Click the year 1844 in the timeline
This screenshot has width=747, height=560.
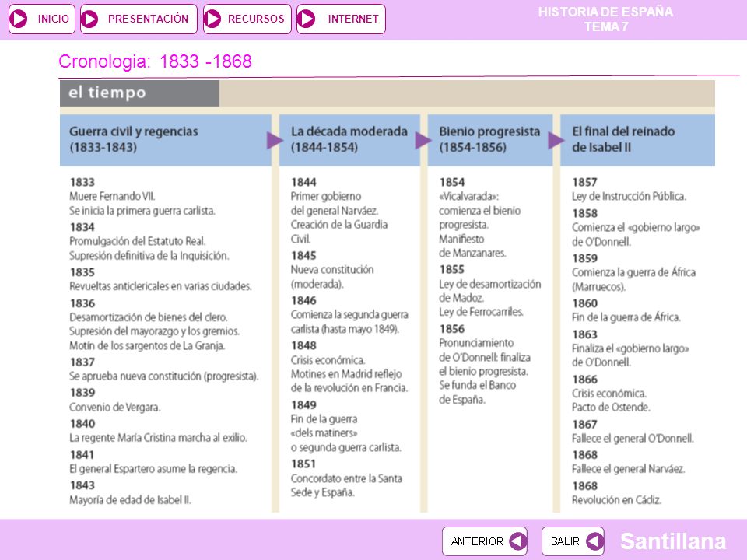(303, 182)
